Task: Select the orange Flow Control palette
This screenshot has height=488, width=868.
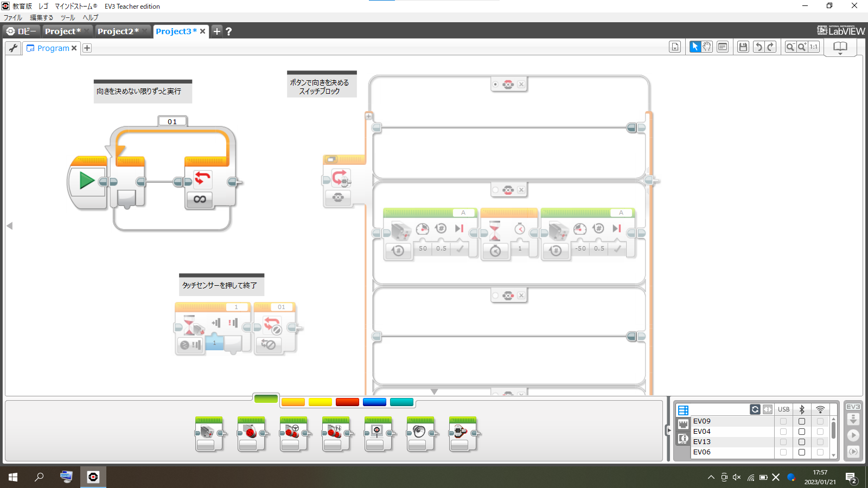Action: (x=293, y=402)
